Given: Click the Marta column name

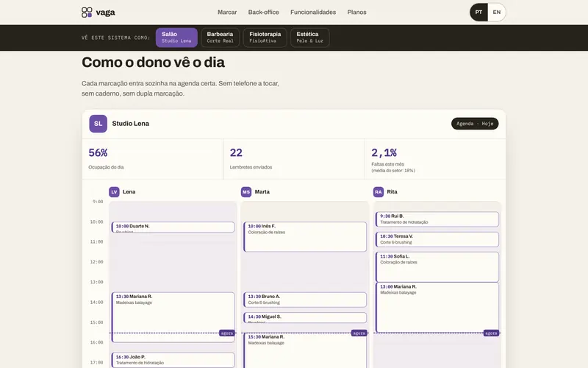Looking at the screenshot, I should click(x=262, y=192).
